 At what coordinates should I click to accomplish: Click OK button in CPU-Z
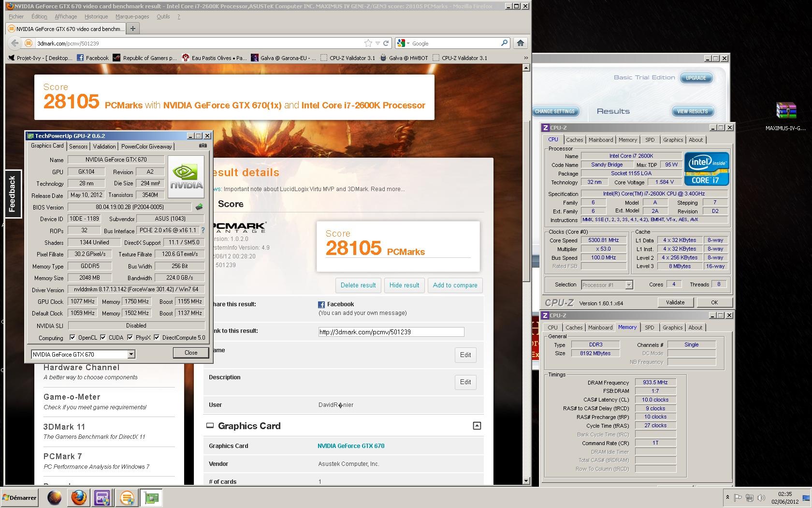click(714, 302)
